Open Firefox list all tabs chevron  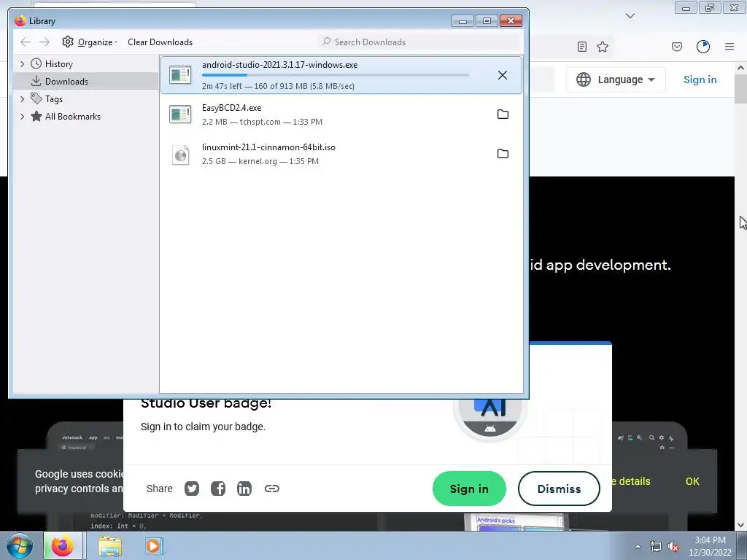click(630, 16)
